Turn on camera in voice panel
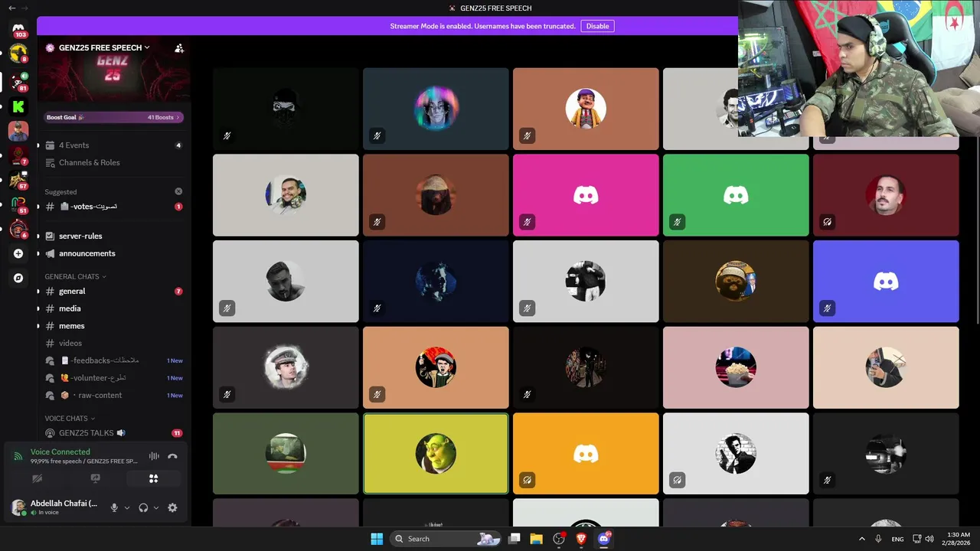Viewport: 980px width, 551px height. [38, 478]
